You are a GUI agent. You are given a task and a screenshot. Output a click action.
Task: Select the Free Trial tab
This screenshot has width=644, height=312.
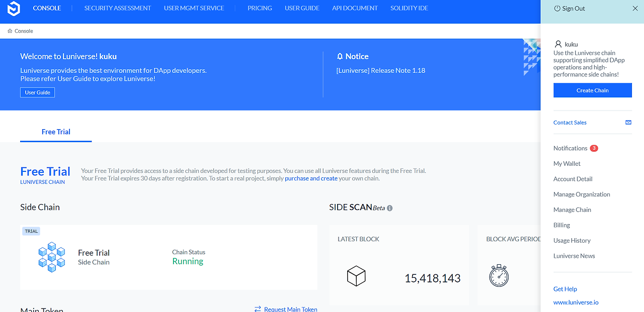pos(56,132)
